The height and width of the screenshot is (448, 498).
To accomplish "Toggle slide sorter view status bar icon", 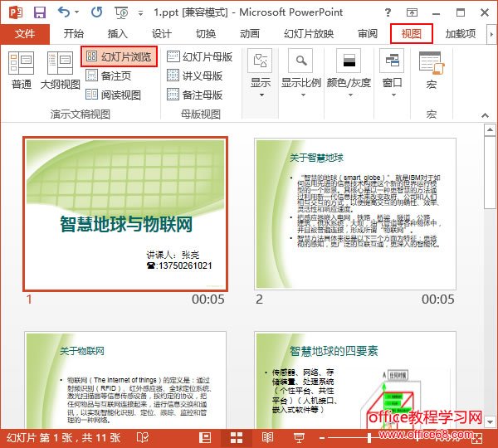I will [x=237, y=438].
